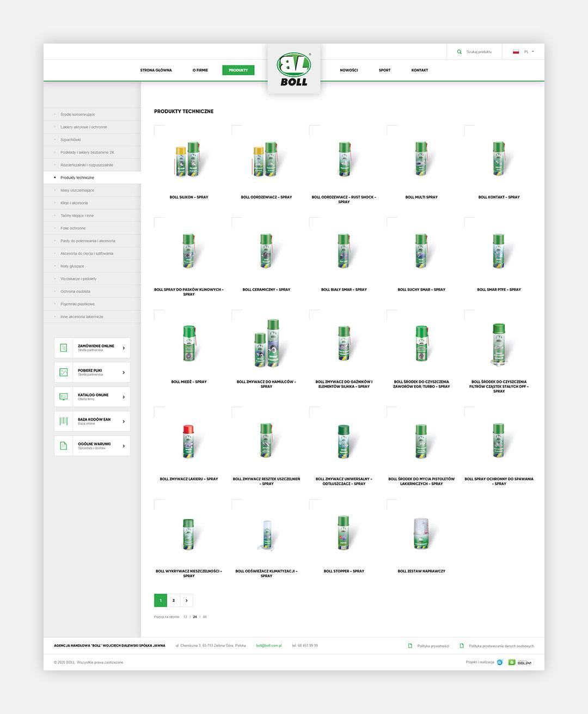588x714 pixels.
Task: Select page size 12 products per page
Action: [184, 617]
